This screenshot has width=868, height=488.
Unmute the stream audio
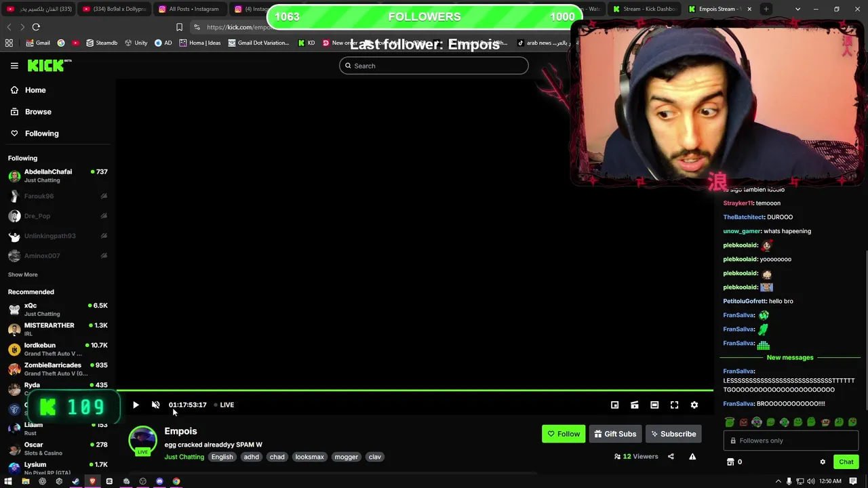[155, 405]
